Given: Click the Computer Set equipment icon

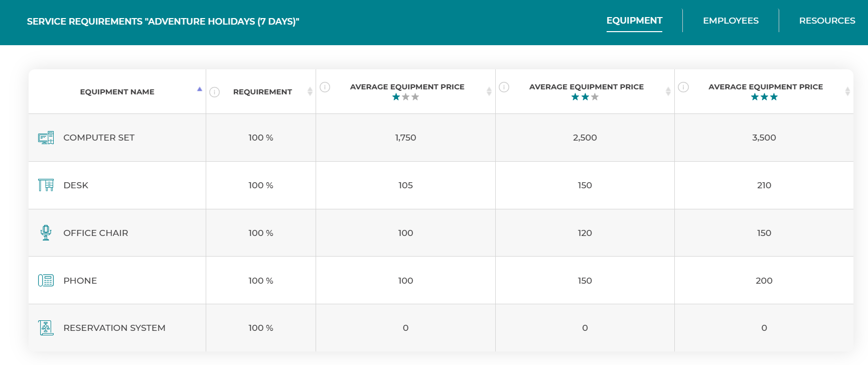Looking at the screenshot, I should coord(46,138).
